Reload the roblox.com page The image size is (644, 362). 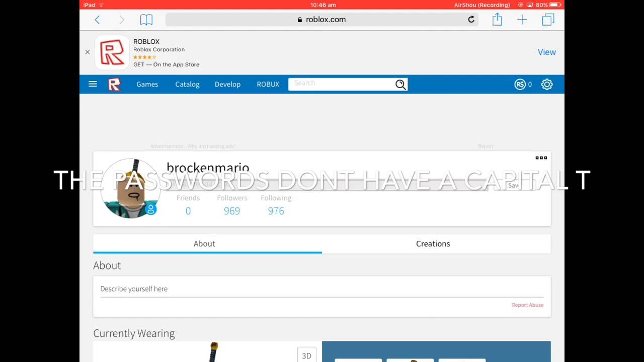tap(471, 20)
